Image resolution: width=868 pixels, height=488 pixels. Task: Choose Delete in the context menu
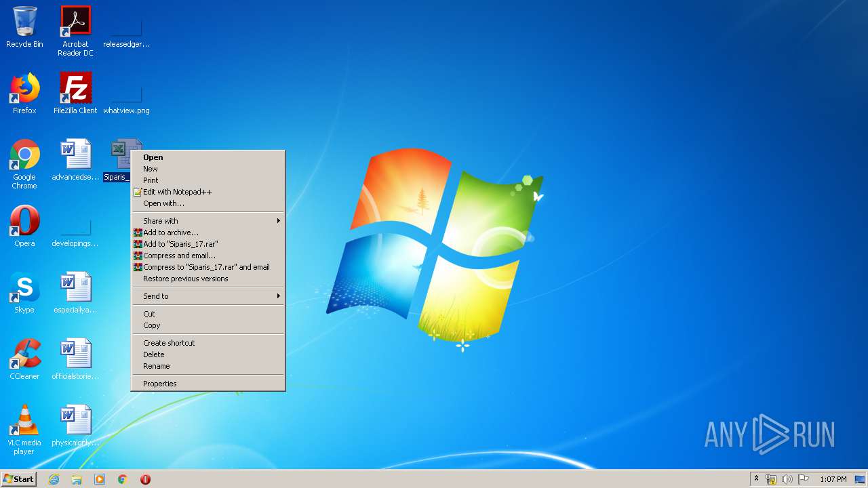[x=208, y=354]
